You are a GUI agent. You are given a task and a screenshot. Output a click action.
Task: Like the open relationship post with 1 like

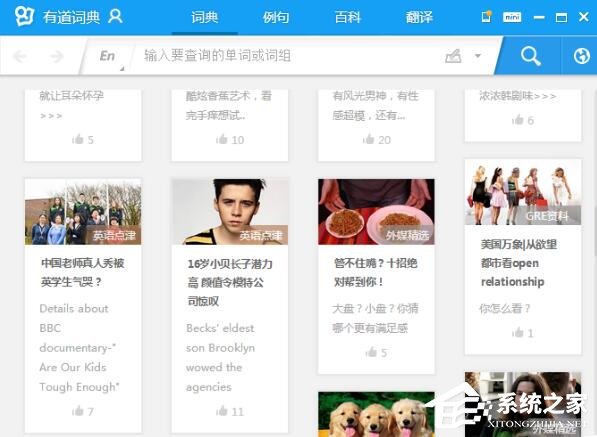pyautogui.click(x=523, y=333)
